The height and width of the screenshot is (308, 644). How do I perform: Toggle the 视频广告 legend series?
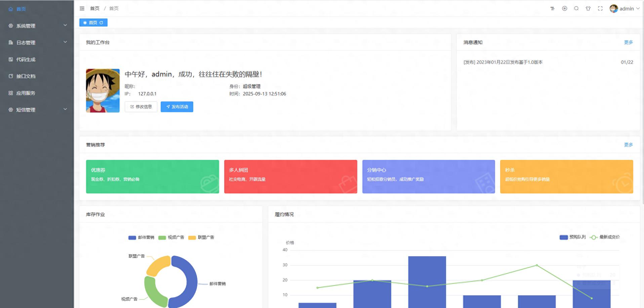[171, 237]
